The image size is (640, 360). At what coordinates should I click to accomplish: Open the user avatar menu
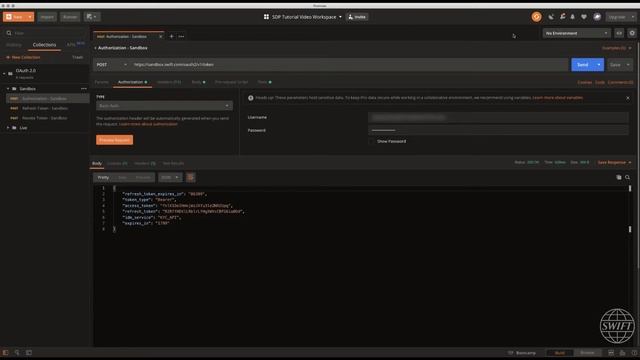coord(597,17)
